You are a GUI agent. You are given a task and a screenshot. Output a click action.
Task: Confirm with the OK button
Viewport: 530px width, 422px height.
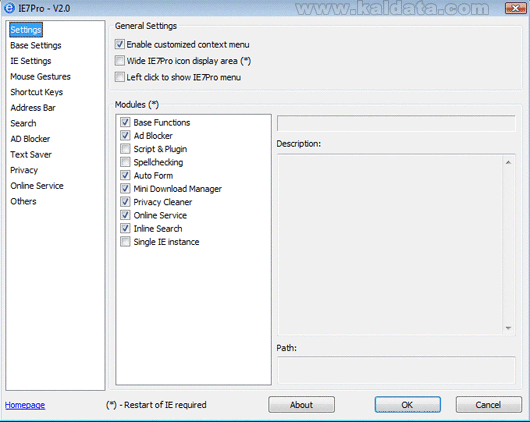407,405
